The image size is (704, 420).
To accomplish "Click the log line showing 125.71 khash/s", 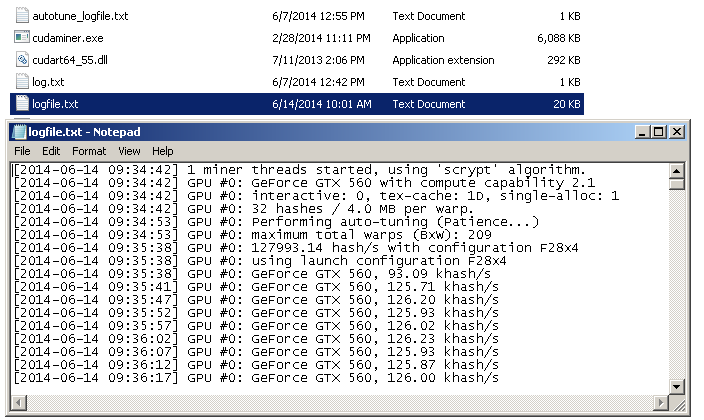I will pos(256,287).
